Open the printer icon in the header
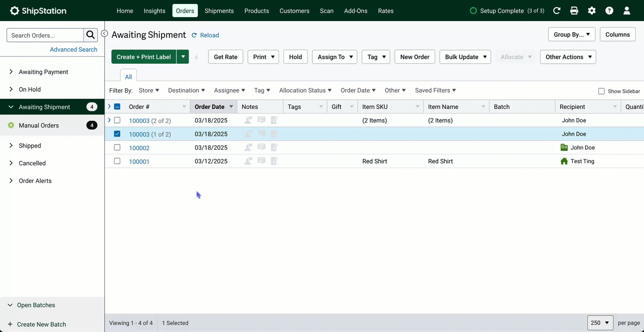This screenshot has height=332, width=644. [574, 11]
